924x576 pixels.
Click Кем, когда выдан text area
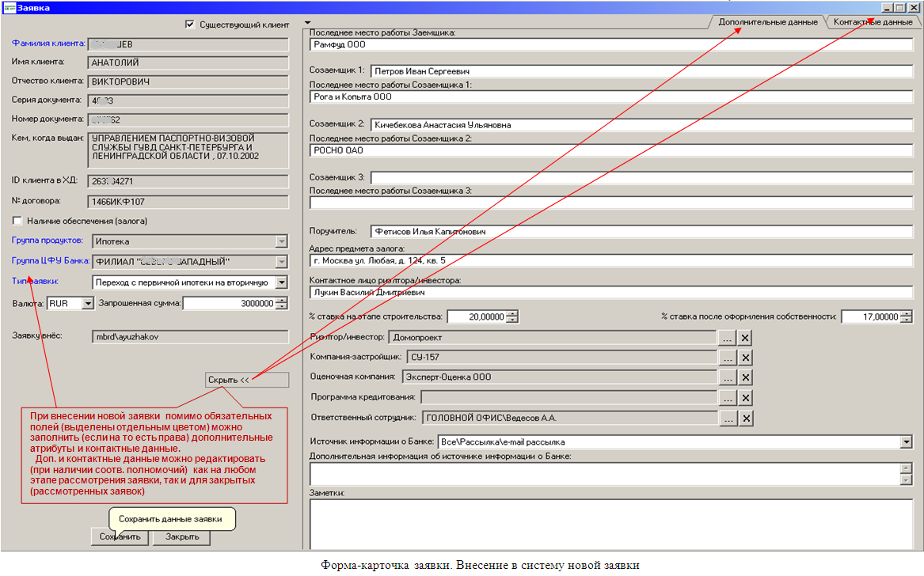[188, 150]
